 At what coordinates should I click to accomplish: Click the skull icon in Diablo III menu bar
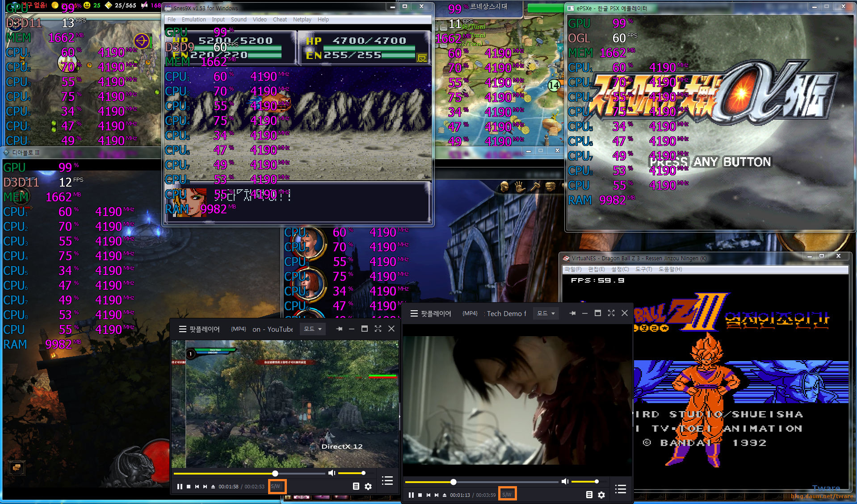504,187
